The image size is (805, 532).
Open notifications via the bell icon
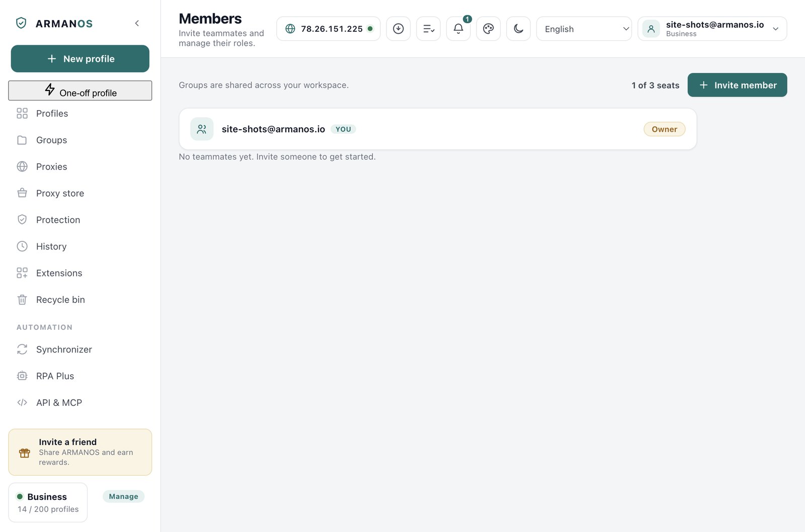click(458, 29)
